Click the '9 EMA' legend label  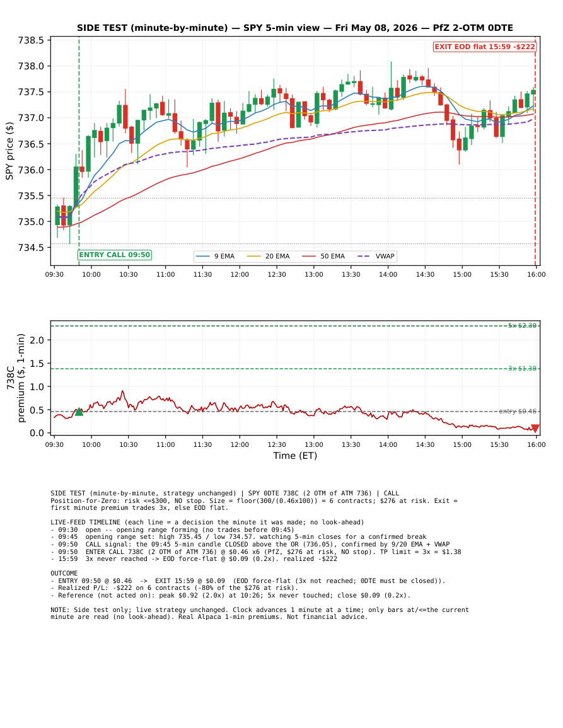224,257
